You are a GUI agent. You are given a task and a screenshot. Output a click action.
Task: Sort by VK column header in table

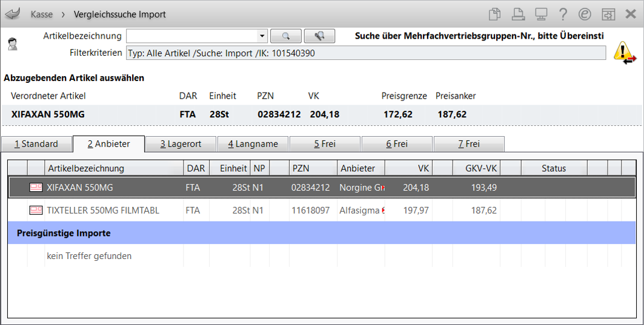409,168
